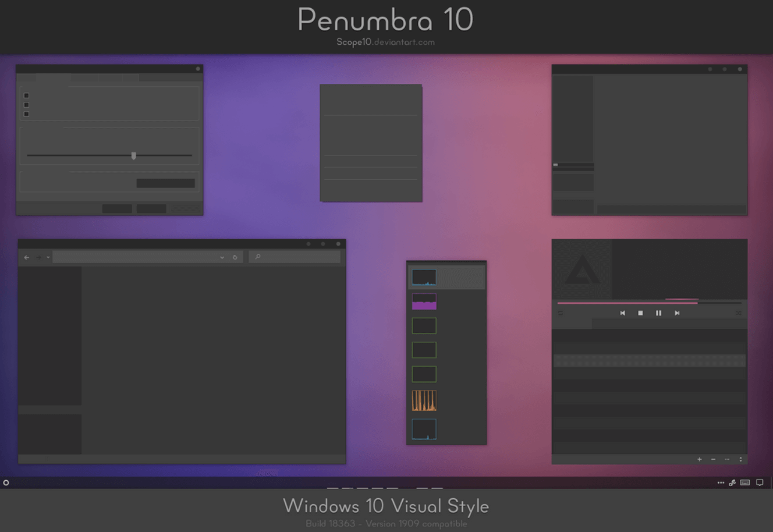The image size is (773, 532).
Task: Refresh the Explorer window location
Action: coord(235,257)
